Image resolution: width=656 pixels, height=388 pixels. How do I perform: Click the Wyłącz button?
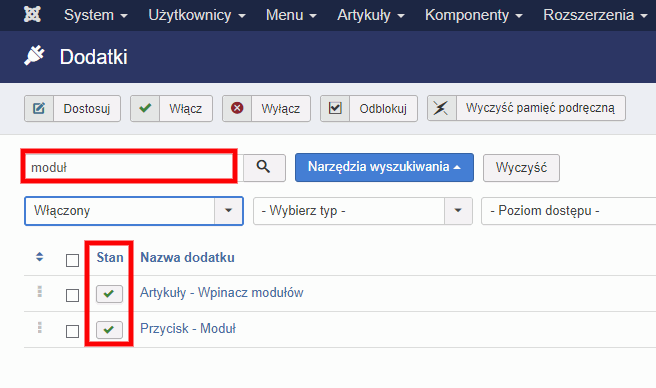[266, 108]
